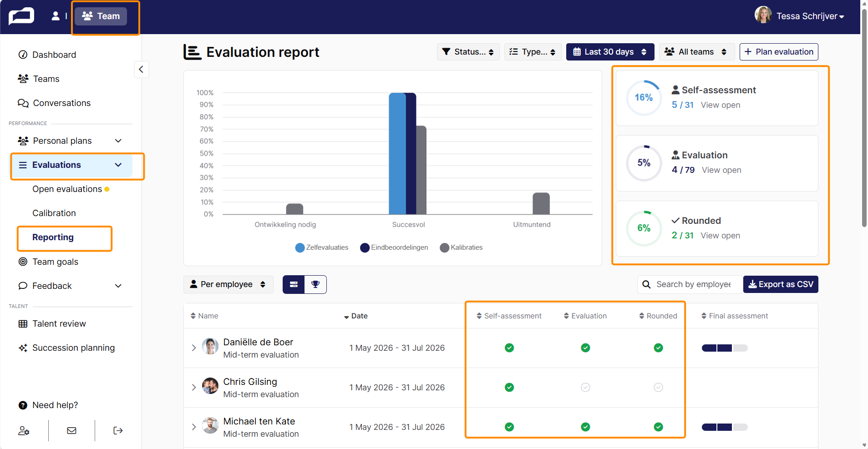Collapse the sidebar with the chevron arrow
The height and width of the screenshot is (449, 868).
141,70
